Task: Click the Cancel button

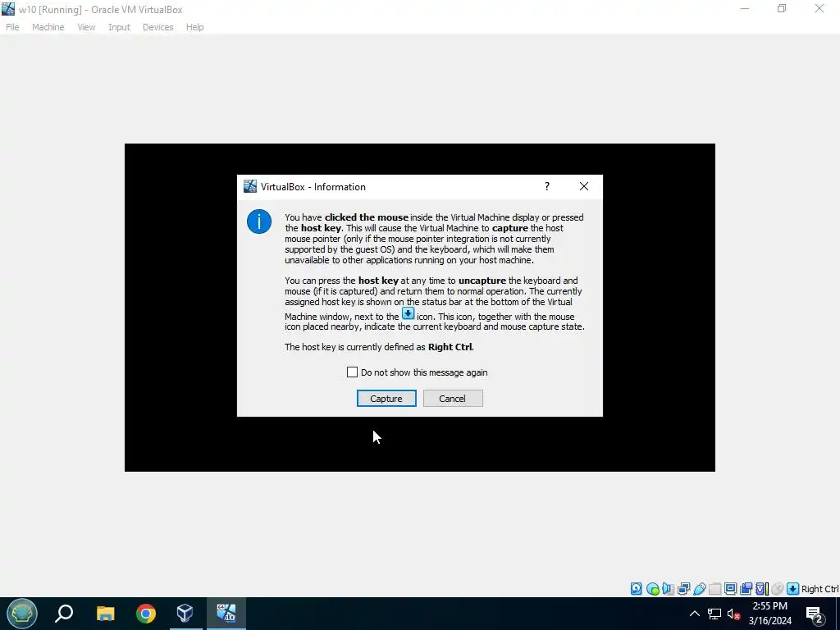Action: click(453, 399)
